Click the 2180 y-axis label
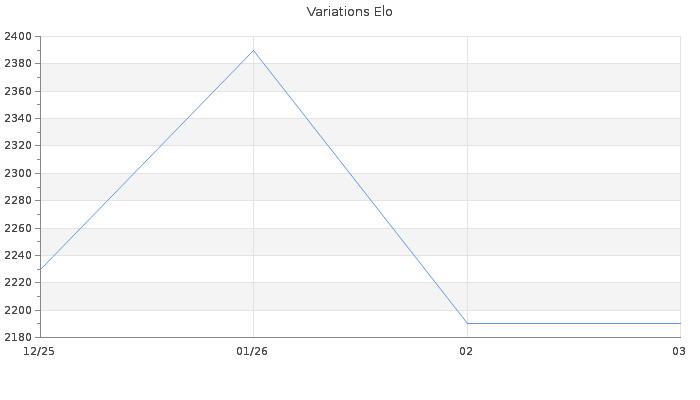Screen dimensions: 700x400 (19, 337)
